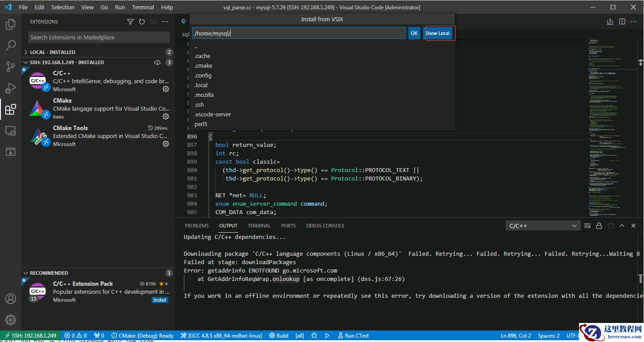The width and height of the screenshot is (644, 342).
Task: Open settings gear for C/C++ extension
Action: pyautogui.click(x=166, y=89)
